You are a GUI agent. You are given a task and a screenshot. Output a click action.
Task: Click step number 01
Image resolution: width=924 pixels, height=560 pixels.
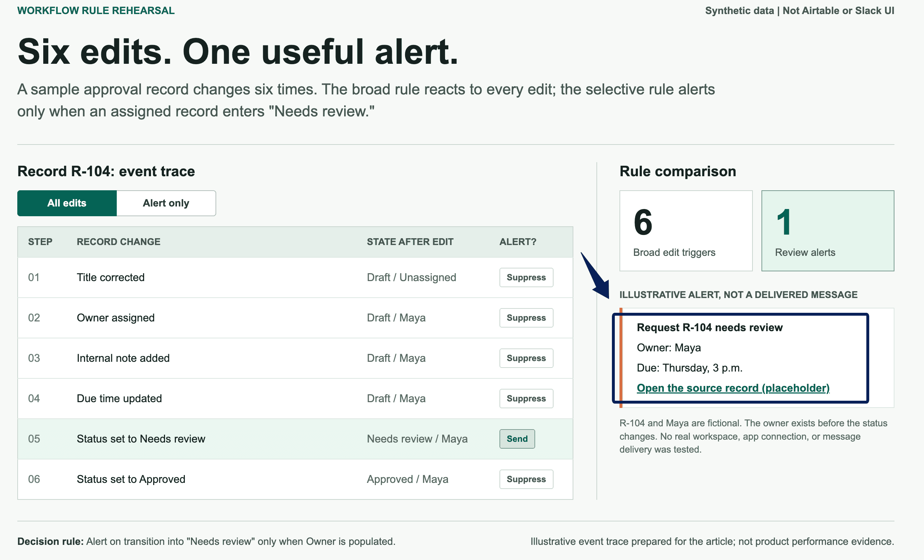point(34,277)
